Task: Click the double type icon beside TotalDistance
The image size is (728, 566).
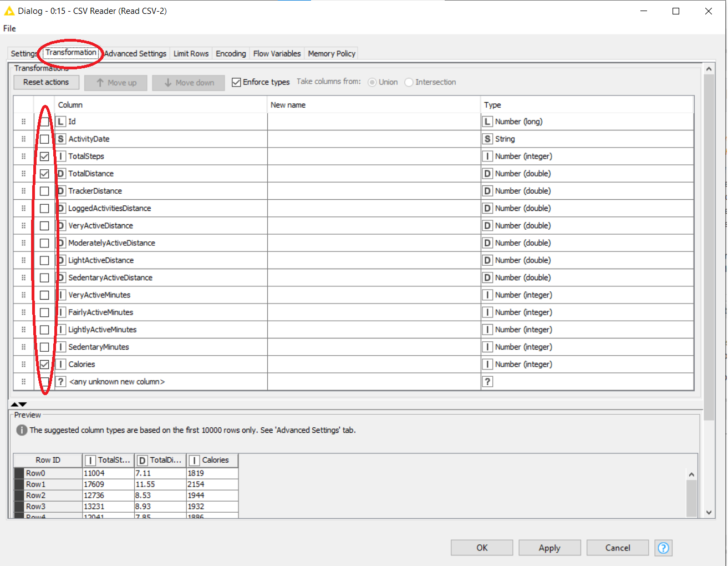Action: [60, 173]
